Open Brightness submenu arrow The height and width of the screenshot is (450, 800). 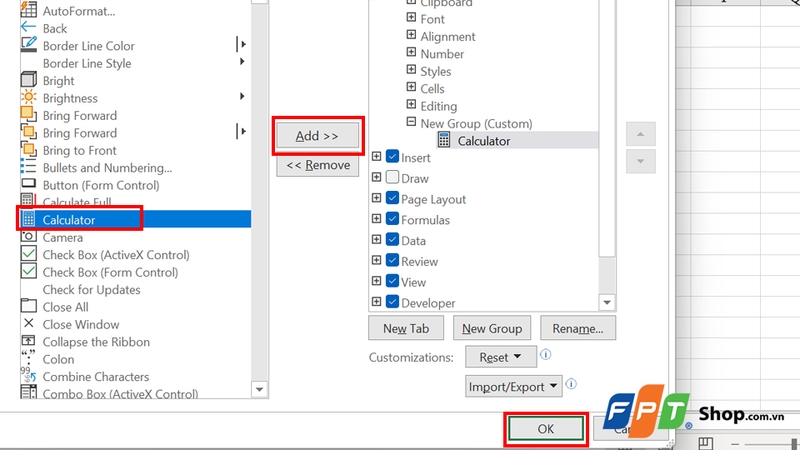click(x=242, y=96)
